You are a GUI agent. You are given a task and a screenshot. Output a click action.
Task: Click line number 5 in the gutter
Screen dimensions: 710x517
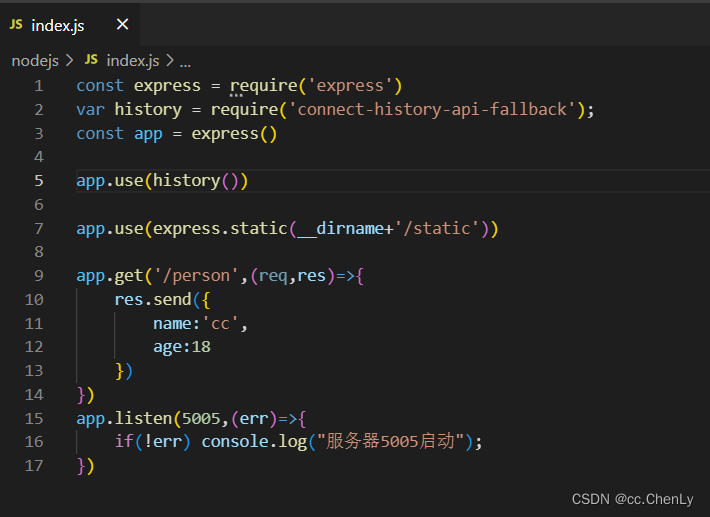(38, 180)
